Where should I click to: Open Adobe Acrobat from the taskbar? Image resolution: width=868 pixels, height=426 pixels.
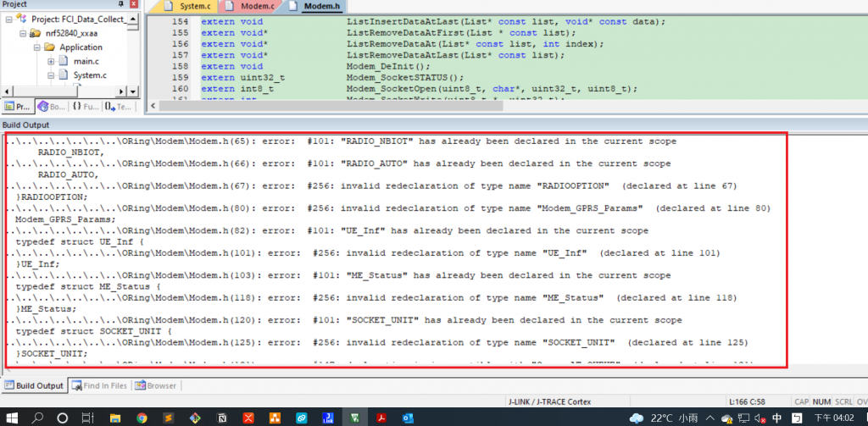click(x=381, y=418)
